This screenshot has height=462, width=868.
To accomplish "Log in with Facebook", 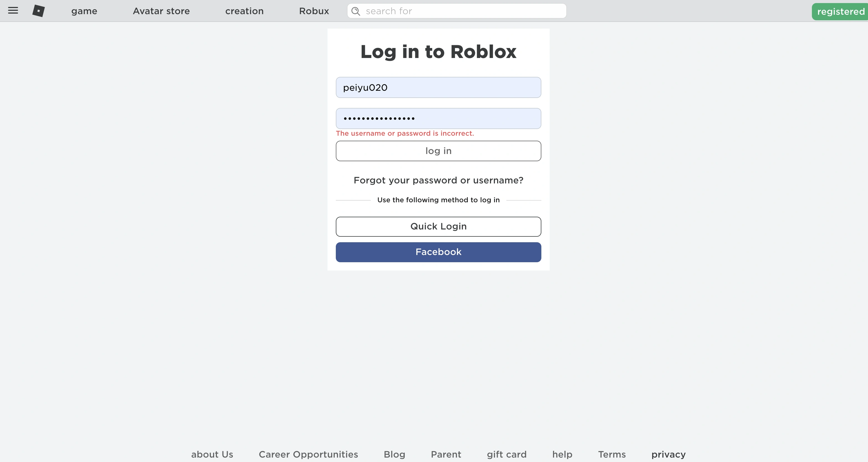I will tap(438, 252).
